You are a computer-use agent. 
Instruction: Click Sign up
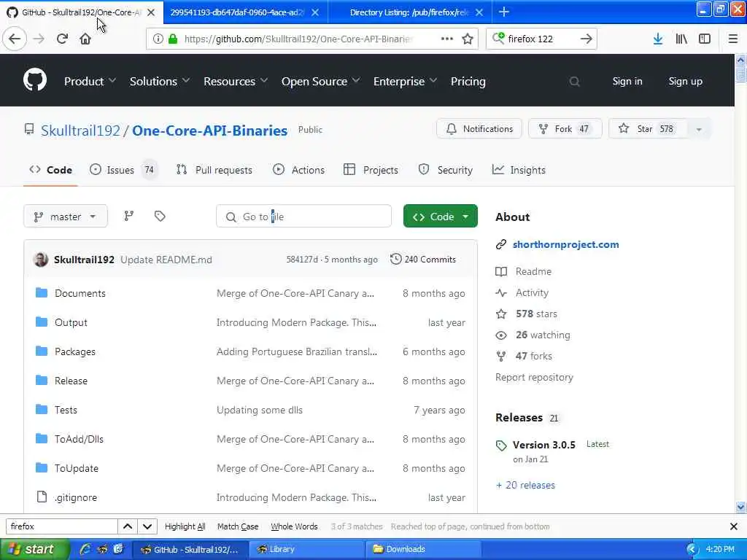[685, 82]
